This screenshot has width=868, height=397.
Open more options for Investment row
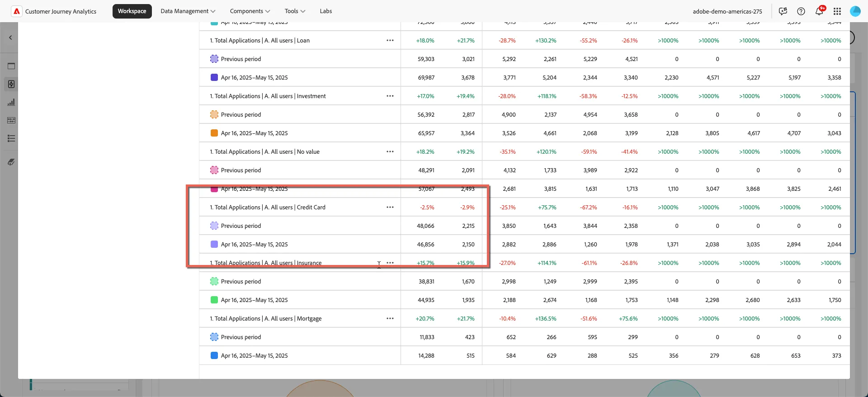[390, 96]
